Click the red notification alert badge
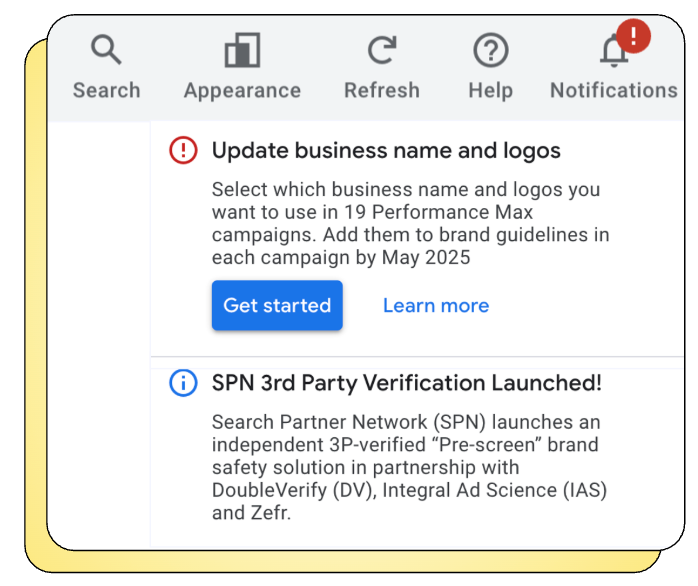The width and height of the screenshot is (698, 586). pos(633,37)
